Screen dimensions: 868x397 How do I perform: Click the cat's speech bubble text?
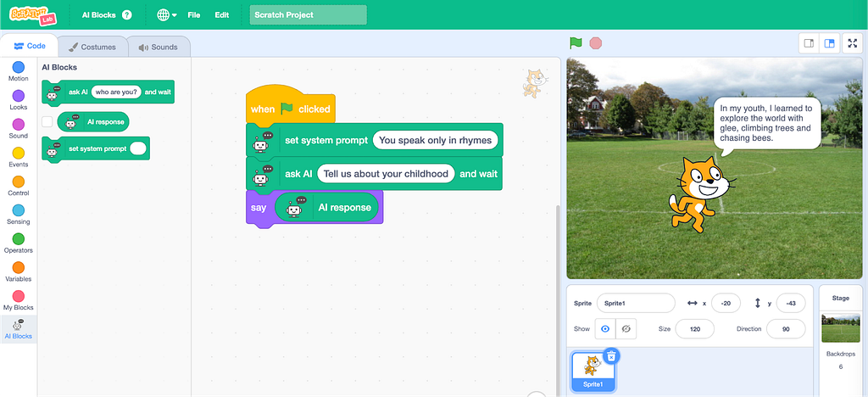coord(765,124)
